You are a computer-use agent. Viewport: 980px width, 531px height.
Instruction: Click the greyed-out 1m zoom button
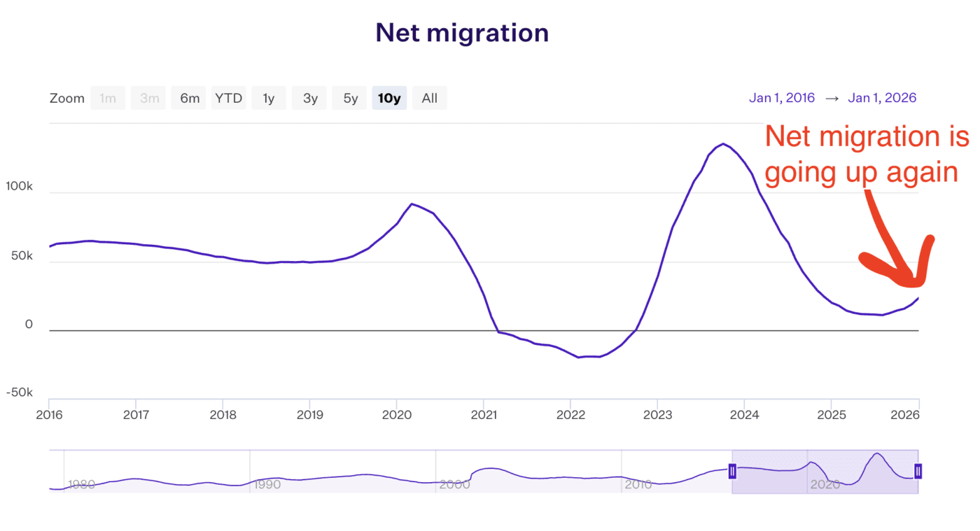coord(108,98)
